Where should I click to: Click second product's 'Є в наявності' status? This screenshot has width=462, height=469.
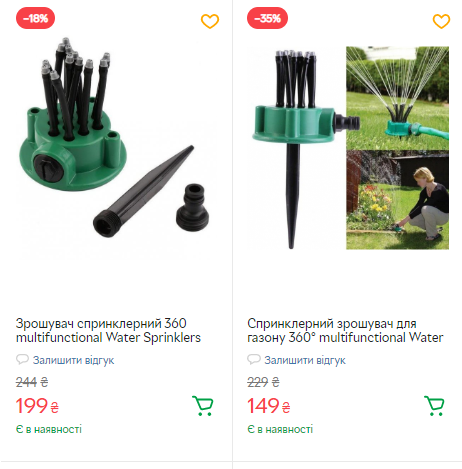pos(280,429)
